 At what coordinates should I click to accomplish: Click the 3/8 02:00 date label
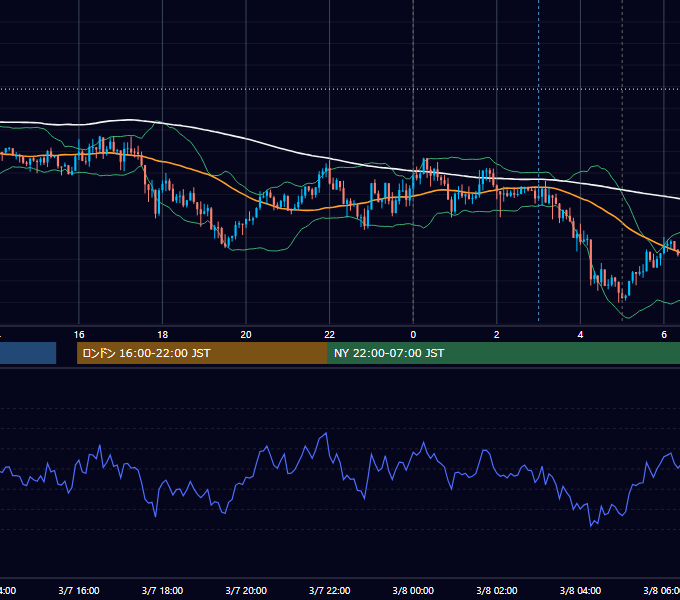(x=497, y=590)
